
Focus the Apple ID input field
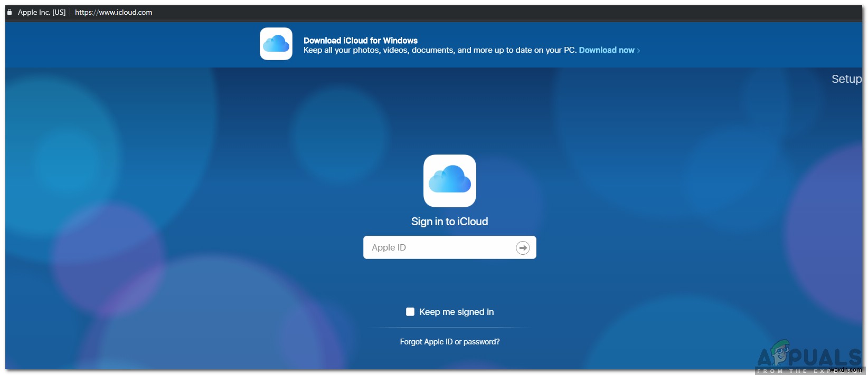click(x=450, y=247)
